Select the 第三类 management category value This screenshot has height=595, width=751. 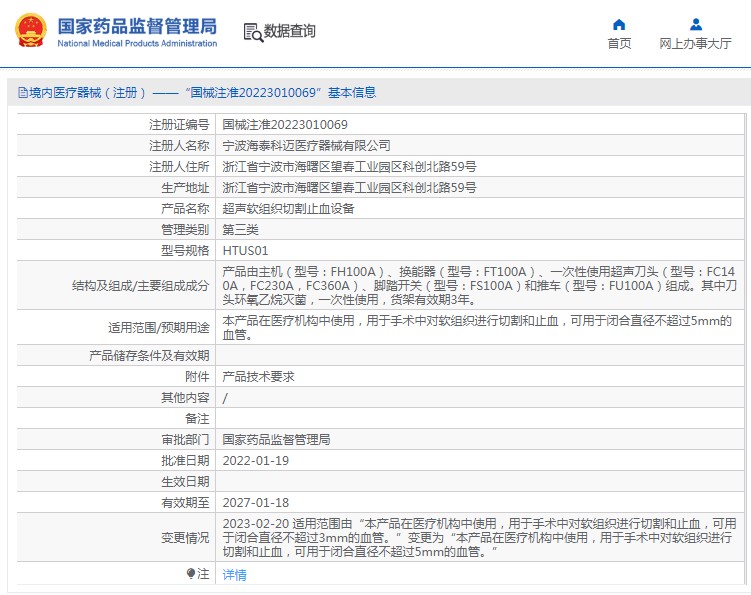[x=240, y=230]
